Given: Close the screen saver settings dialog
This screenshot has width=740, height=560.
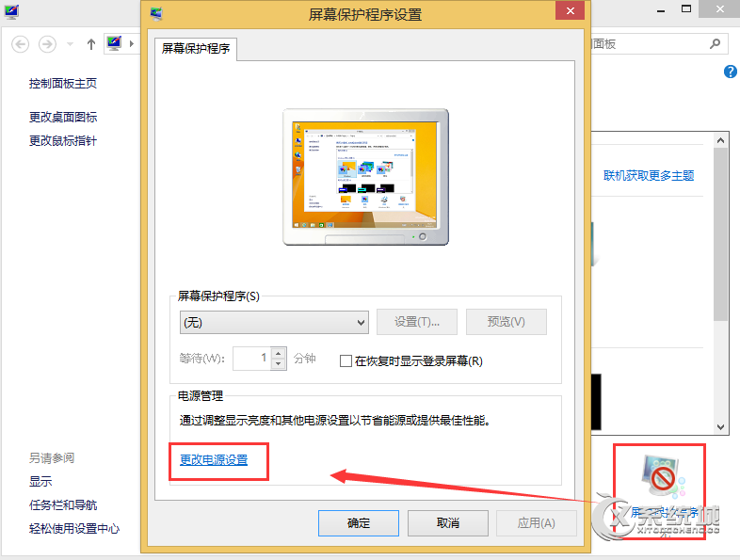Looking at the screenshot, I should click(571, 11).
